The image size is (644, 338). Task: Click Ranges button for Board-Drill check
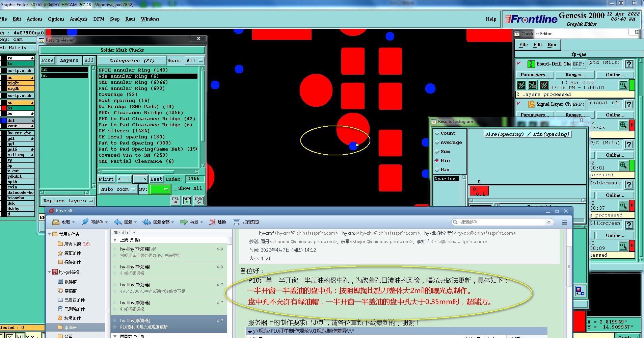click(x=575, y=75)
